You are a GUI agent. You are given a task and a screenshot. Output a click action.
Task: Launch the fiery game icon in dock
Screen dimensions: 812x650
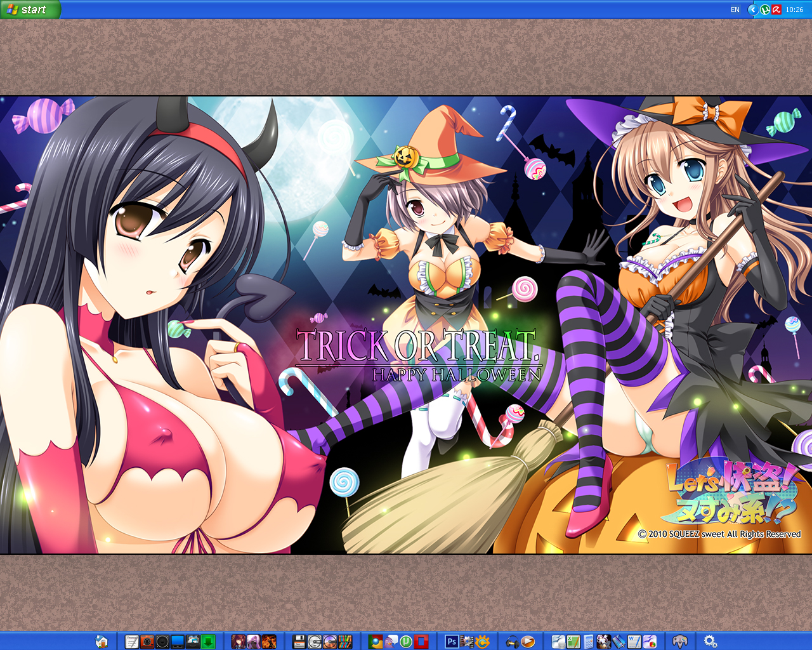(x=269, y=642)
